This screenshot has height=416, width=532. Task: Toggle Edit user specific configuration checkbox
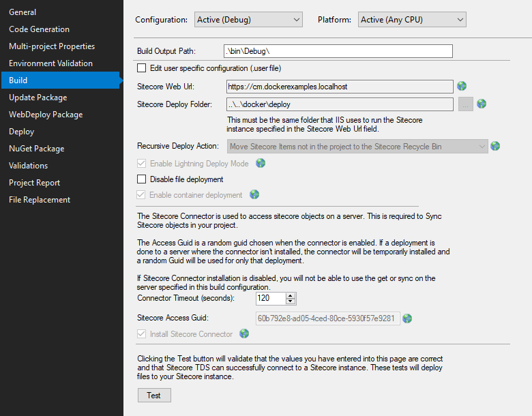point(141,68)
